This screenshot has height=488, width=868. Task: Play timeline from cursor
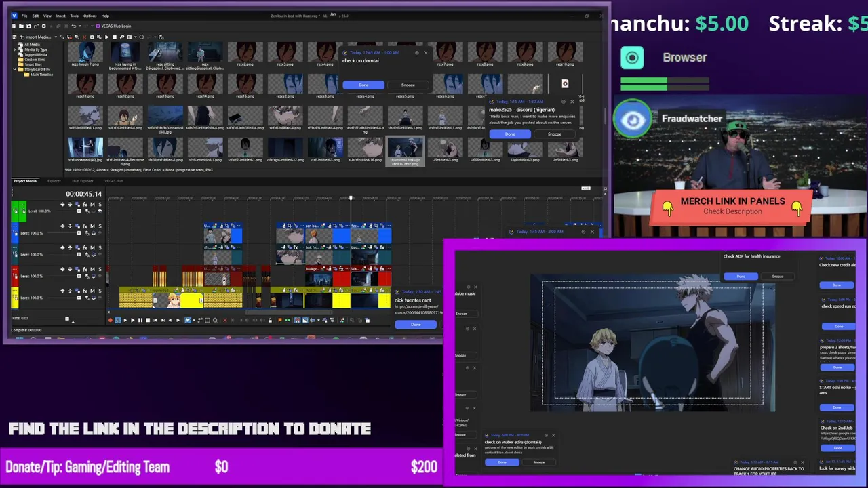point(132,320)
